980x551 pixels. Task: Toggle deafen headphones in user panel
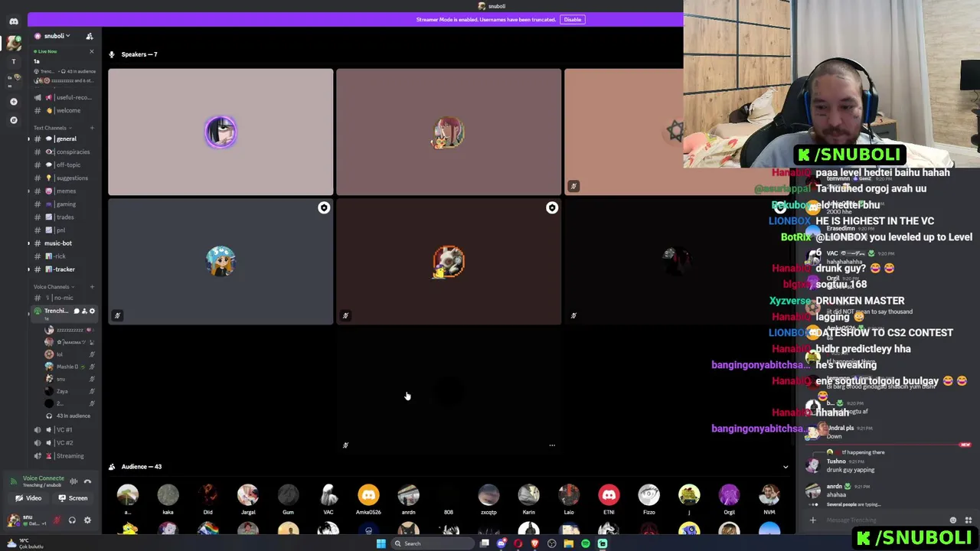pos(72,520)
